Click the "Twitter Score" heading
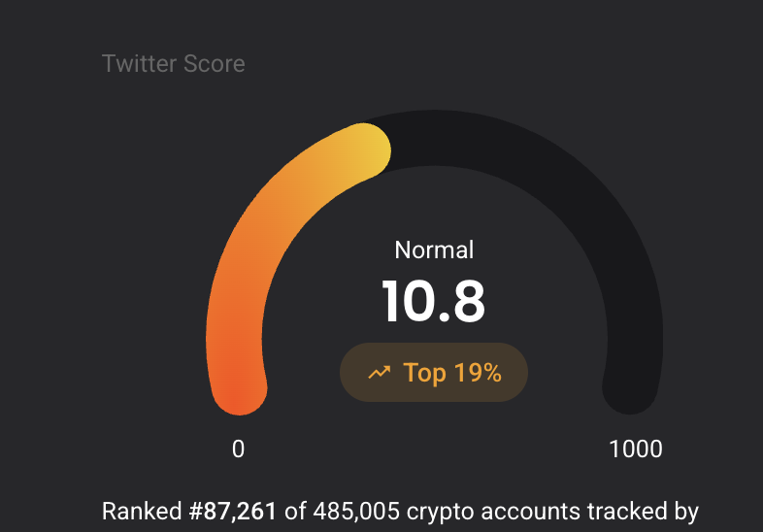 click(173, 64)
